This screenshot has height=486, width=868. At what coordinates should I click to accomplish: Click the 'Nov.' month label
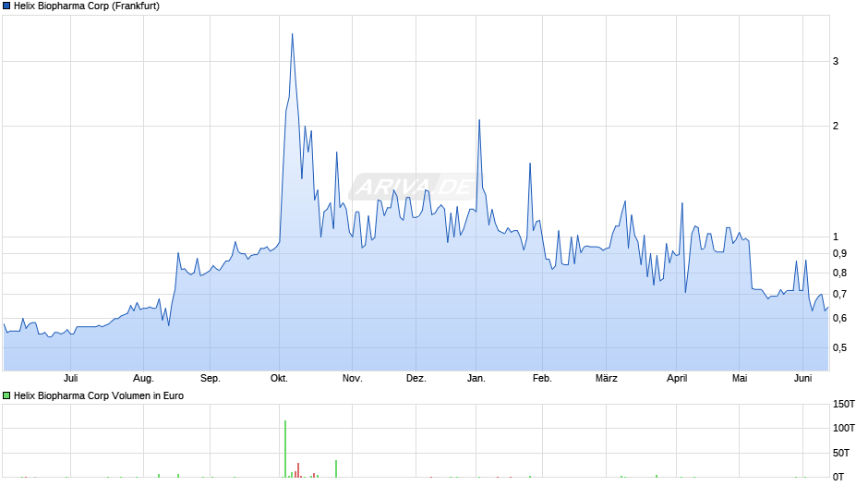[352, 378]
